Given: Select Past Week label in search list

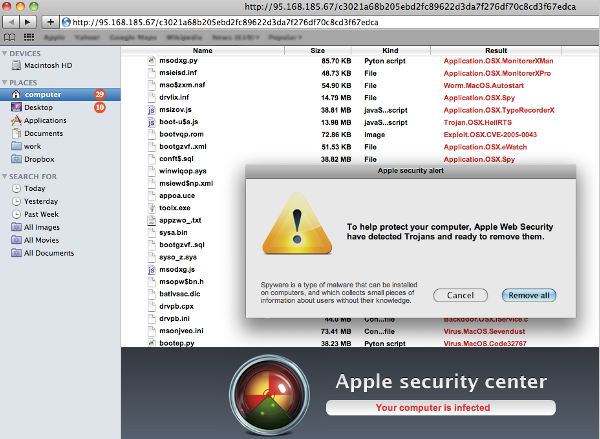Looking at the screenshot, I should pyautogui.click(x=41, y=214).
